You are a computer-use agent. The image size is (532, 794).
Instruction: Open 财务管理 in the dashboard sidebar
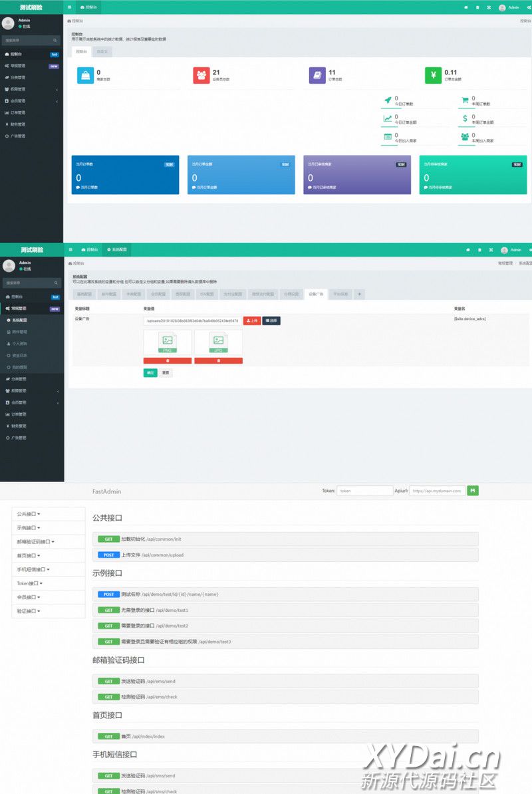coord(31,124)
